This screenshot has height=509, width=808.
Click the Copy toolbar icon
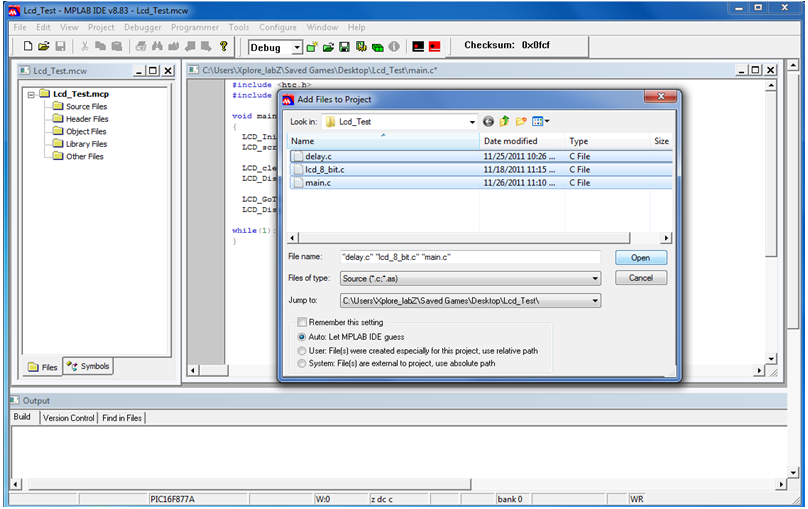point(100,46)
